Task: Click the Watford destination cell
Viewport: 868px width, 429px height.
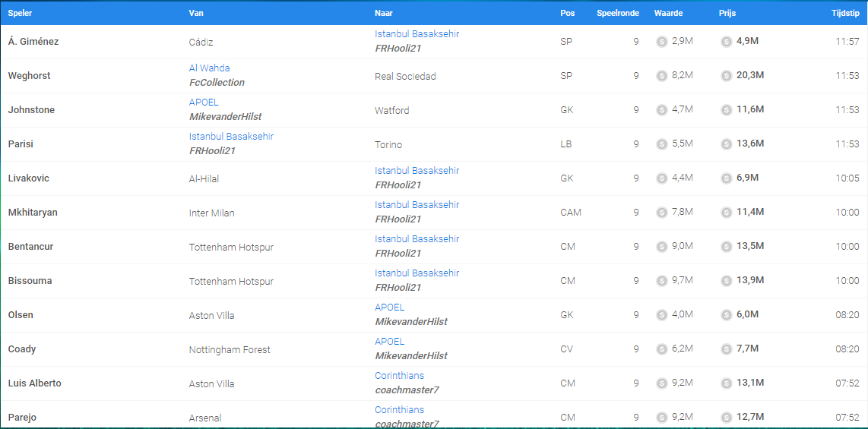Action: coord(392,111)
